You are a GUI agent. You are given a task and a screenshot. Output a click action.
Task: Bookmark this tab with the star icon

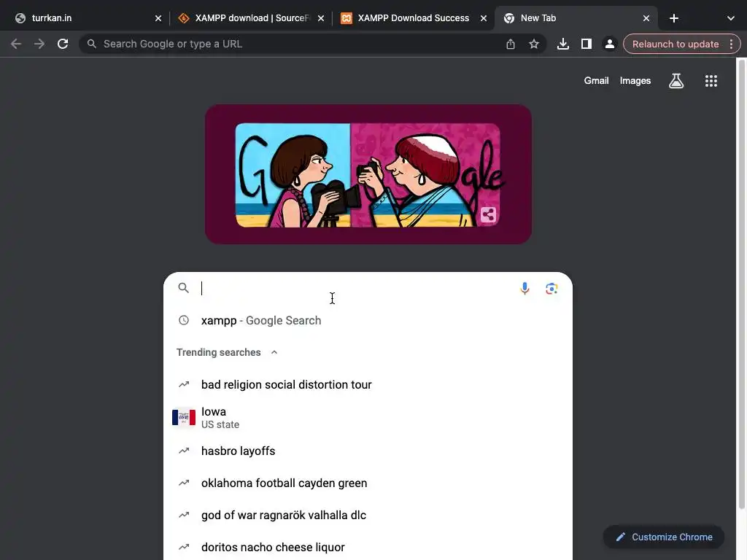pos(534,44)
